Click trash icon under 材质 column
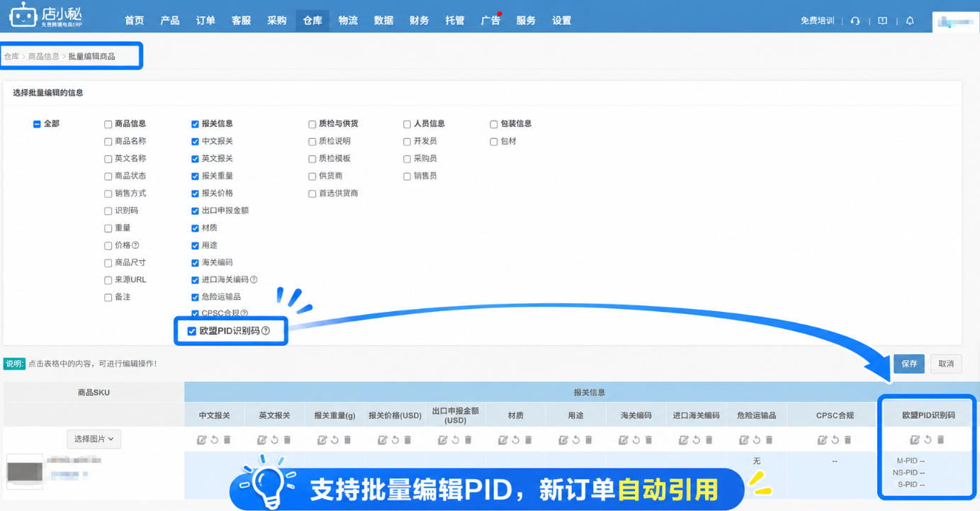 pyautogui.click(x=528, y=440)
